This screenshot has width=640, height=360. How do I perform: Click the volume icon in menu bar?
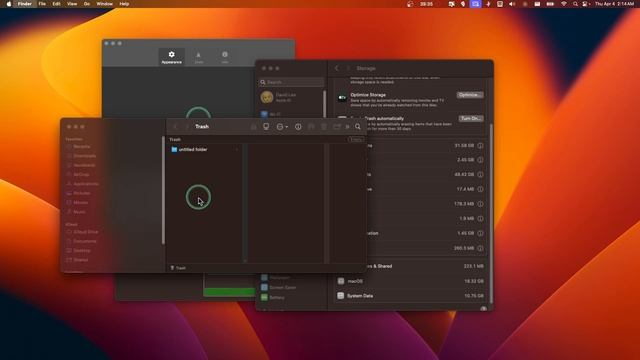(x=512, y=4)
